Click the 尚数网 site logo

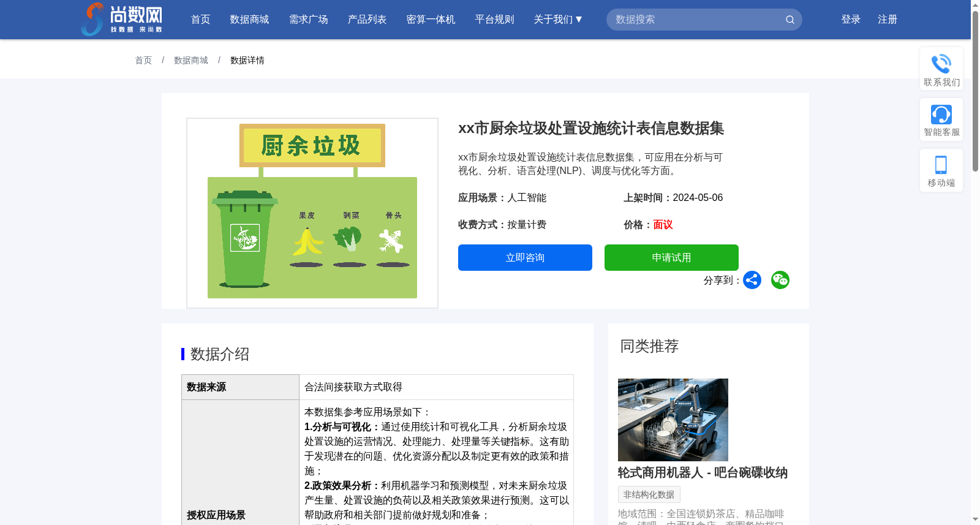(122, 19)
